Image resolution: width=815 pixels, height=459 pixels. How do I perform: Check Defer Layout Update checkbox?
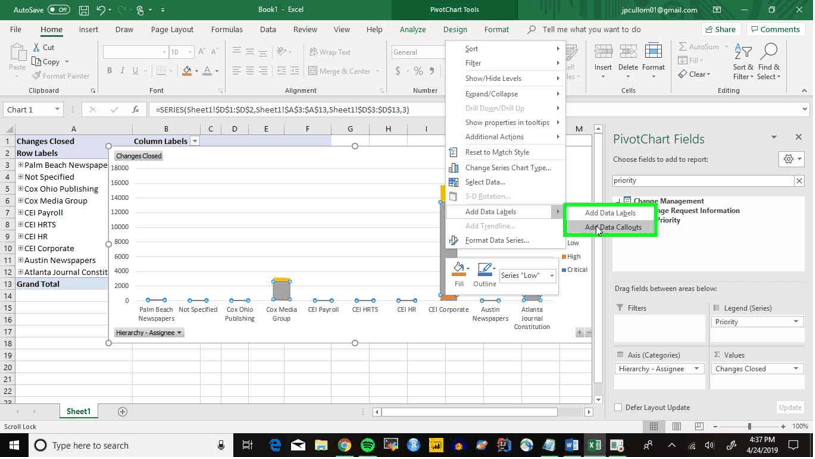click(x=618, y=408)
